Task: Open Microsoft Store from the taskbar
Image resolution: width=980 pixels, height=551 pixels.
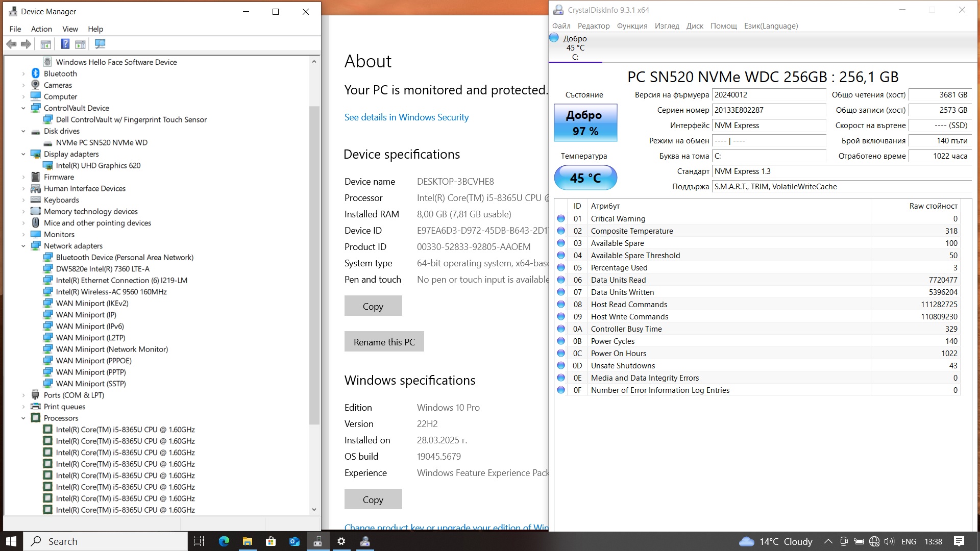Action: pos(271,541)
